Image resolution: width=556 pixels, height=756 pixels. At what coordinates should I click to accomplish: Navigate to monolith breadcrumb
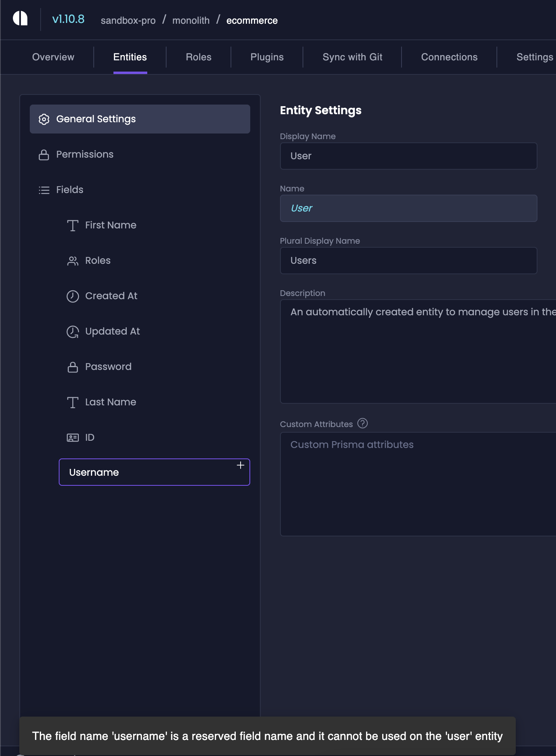coord(191,21)
